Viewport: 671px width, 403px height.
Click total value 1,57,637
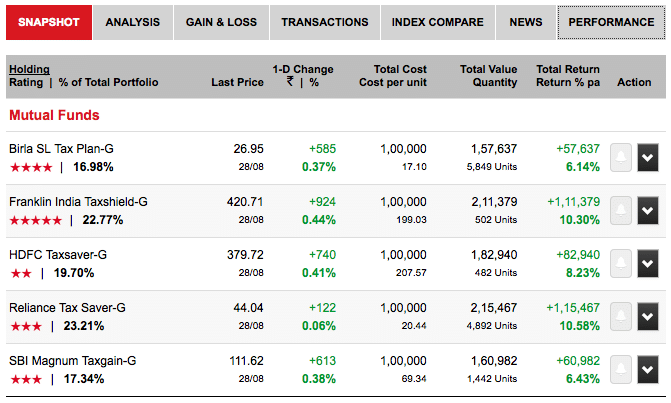(x=494, y=149)
